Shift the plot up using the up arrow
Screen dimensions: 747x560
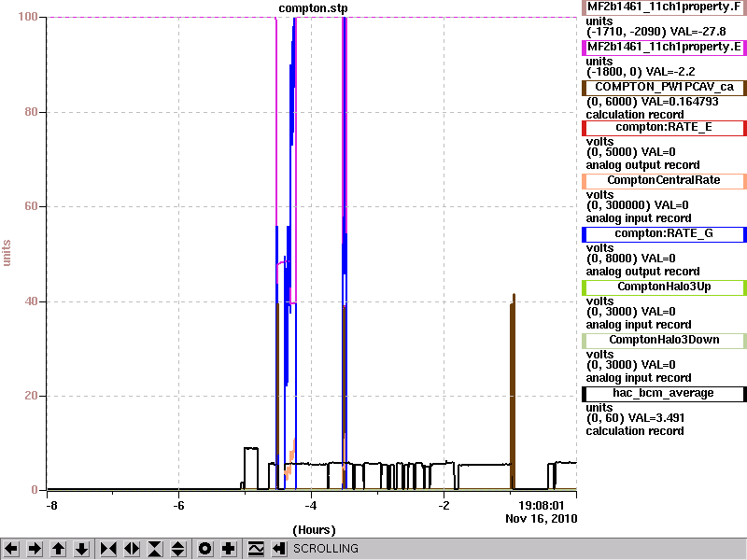(x=58, y=549)
